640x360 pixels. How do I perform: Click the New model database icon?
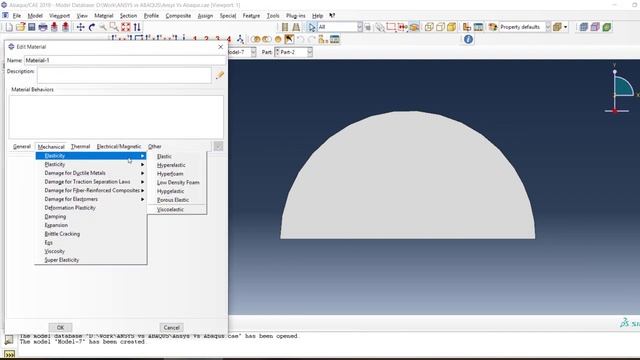coord(9,27)
